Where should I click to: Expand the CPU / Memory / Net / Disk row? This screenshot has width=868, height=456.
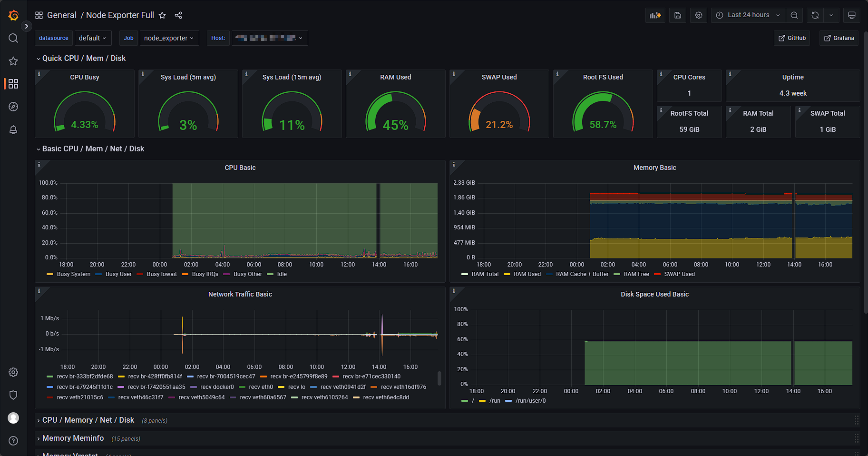coord(88,420)
